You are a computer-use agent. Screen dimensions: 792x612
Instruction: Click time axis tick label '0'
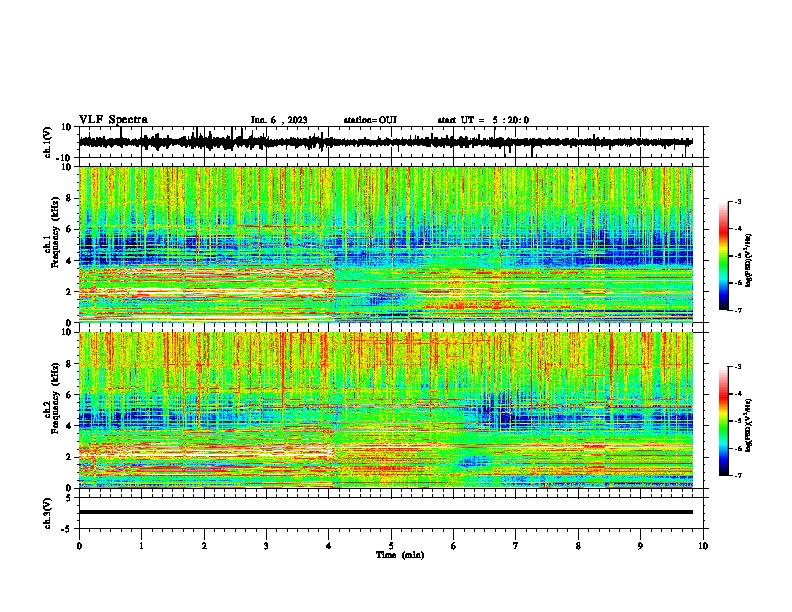(x=79, y=546)
